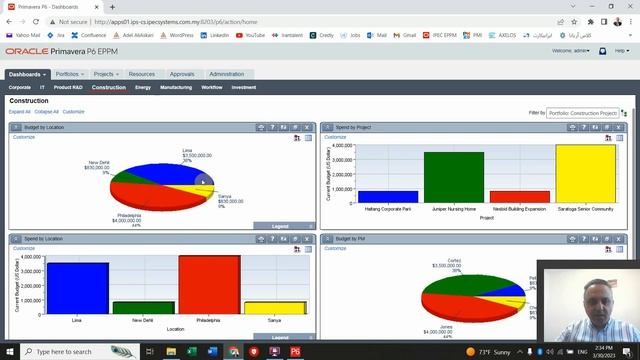Switch to the Corporate dashboard
The image size is (640, 360).
20,87
